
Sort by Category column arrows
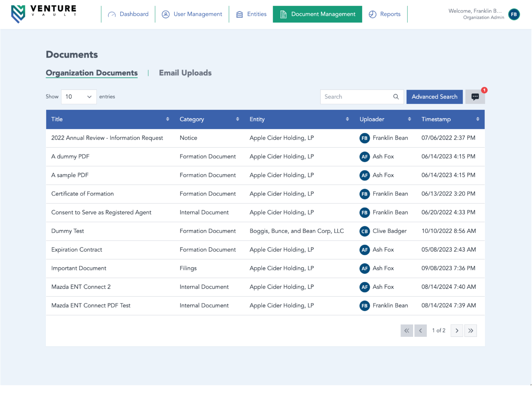[237, 119]
